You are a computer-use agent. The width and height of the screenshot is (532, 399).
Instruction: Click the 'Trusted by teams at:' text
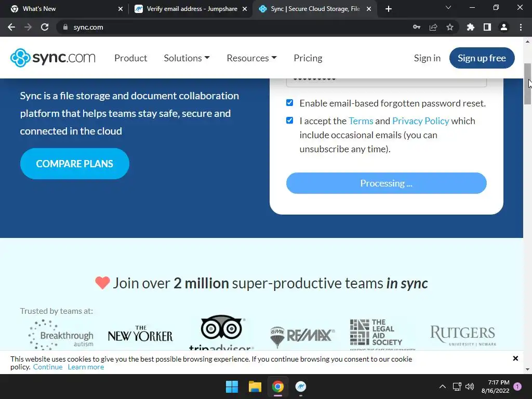click(x=56, y=311)
